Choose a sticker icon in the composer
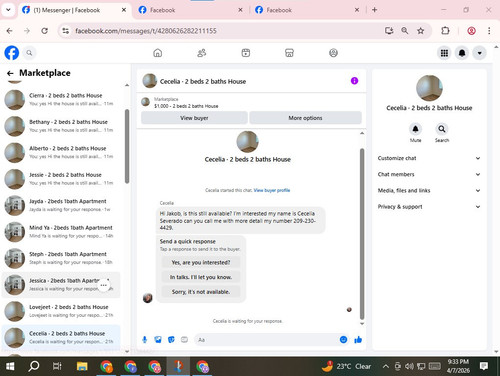Viewport: 500px width, 376px height. click(x=171, y=339)
